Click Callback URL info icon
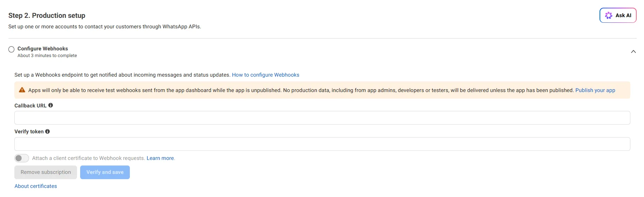 pos(50,105)
